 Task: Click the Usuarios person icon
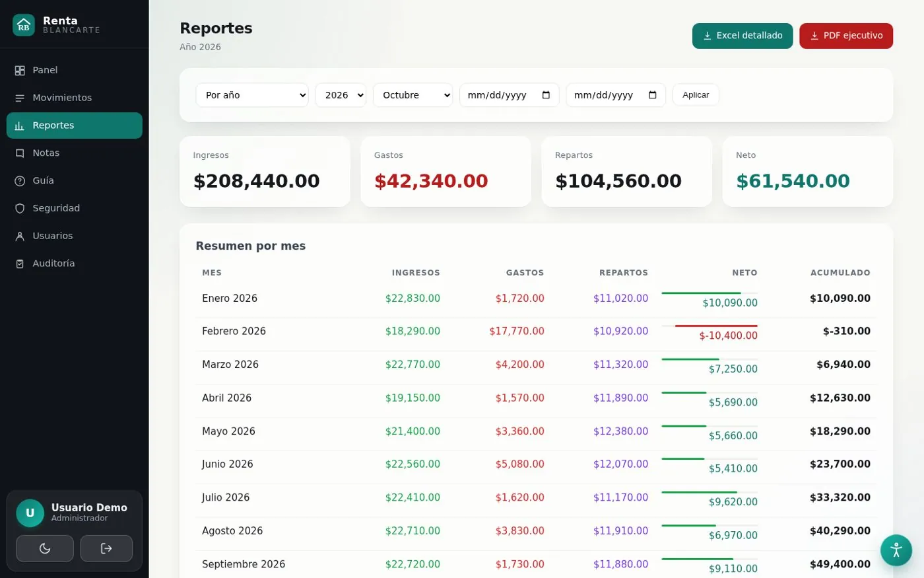pyautogui.click(x=20, y=236)
